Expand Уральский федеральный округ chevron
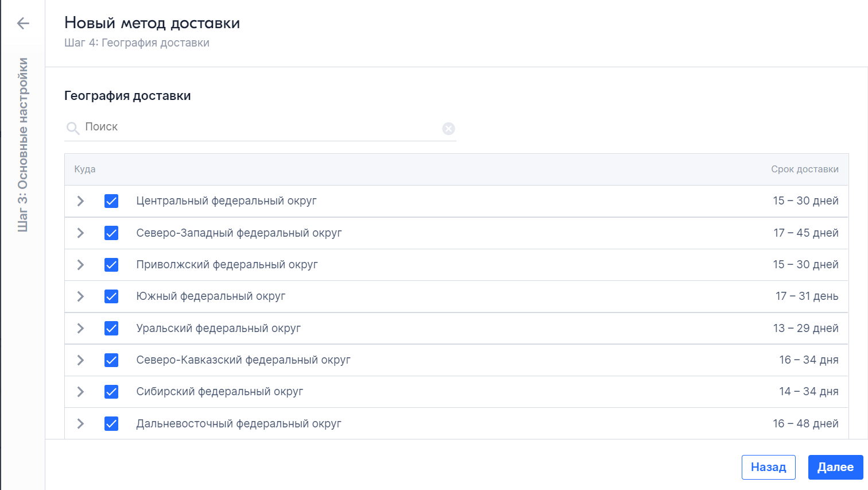 point(80,328)
